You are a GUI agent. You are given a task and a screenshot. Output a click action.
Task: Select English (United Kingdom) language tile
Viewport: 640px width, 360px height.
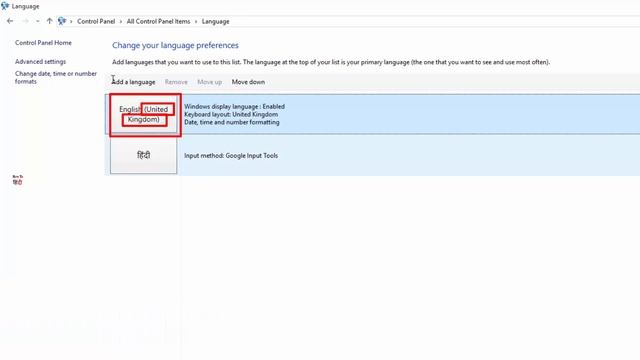pos(144,114)
